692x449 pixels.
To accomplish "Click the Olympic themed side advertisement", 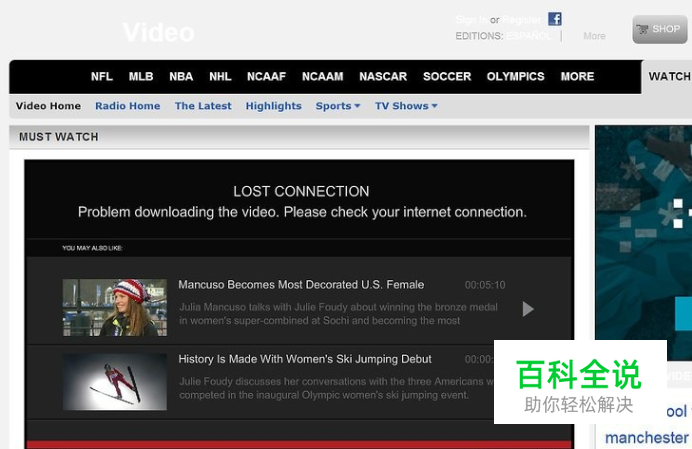I will (x=643, y=243).
